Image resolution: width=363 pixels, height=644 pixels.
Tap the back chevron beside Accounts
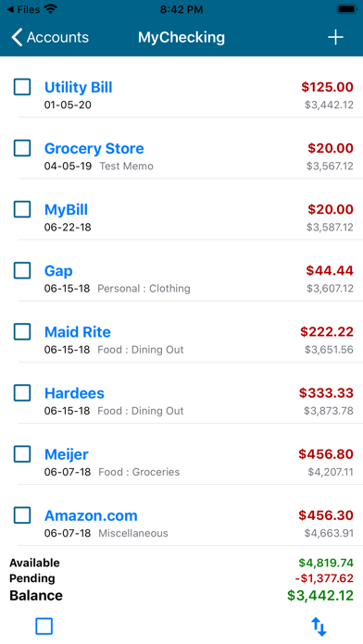pyautogui.click(x=17, y=37)
